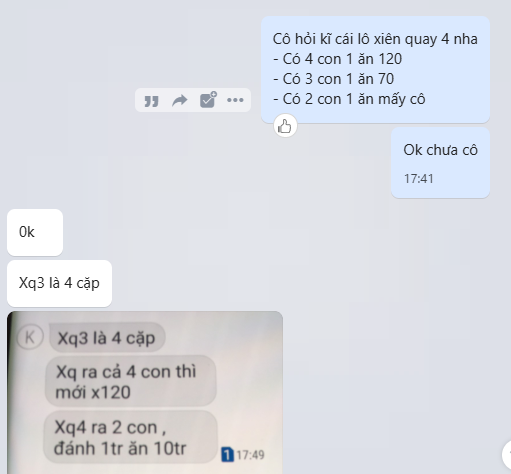Click the quote reply icon

tap(151, 100)
